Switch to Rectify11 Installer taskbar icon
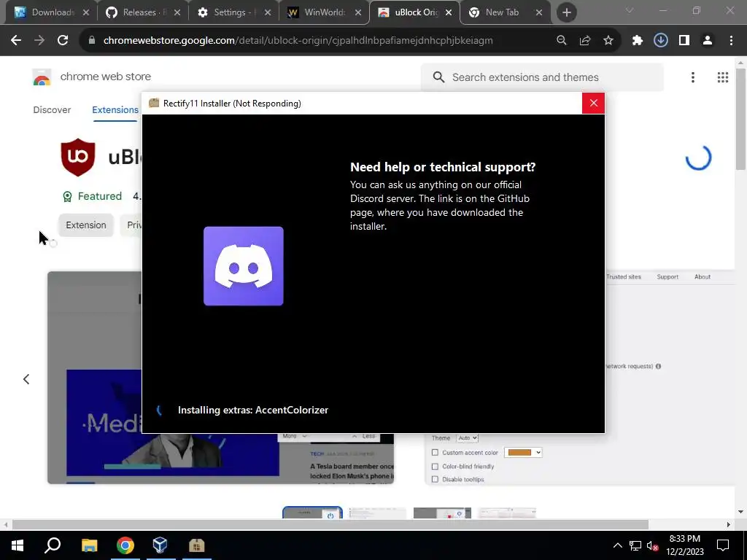747x560 pixels. (196, 545)
